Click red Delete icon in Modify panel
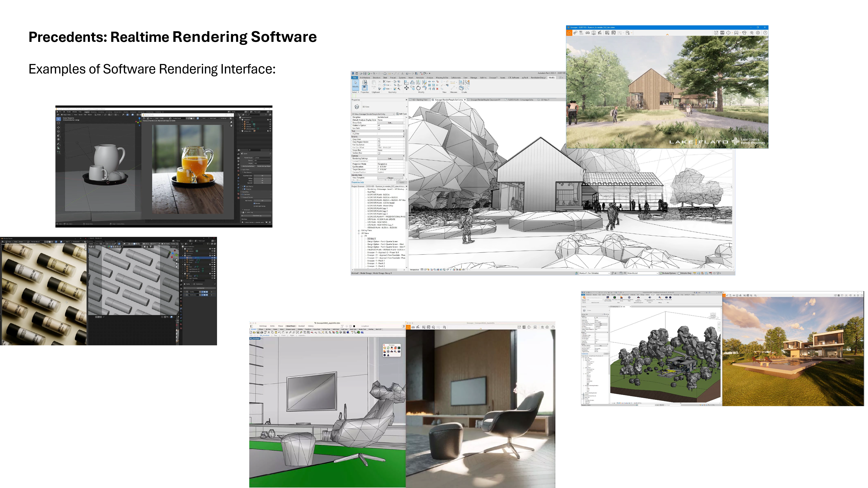Viewport: 868px width, 488px height. point(437,89)
